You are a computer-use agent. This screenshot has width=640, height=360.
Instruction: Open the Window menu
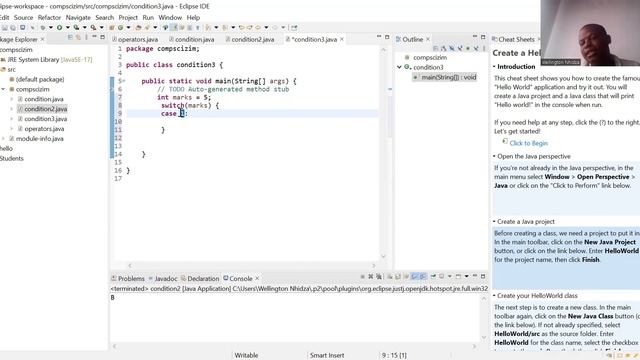pyautogui.click(x=170, y=18)
